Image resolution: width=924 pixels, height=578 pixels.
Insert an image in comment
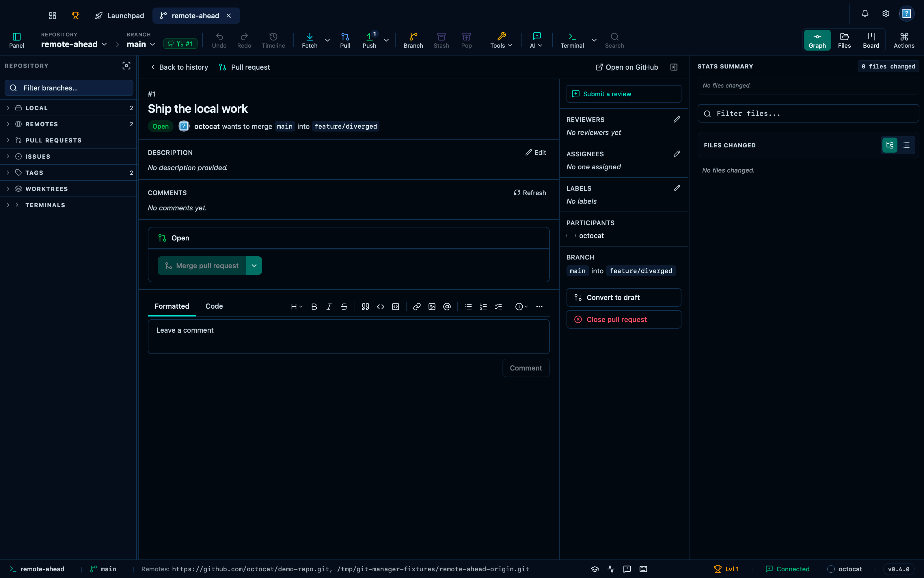click(432, 307)
